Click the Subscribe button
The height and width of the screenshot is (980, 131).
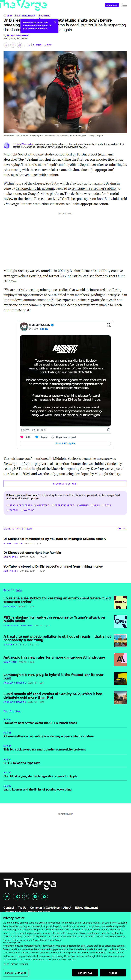(x=112, y=5)
